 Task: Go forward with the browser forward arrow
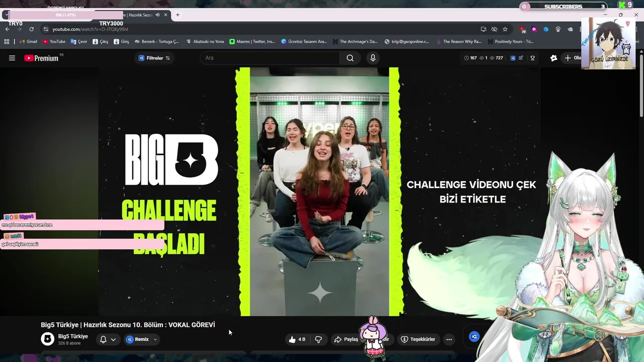pyautogui.click(x=19, y=29)
